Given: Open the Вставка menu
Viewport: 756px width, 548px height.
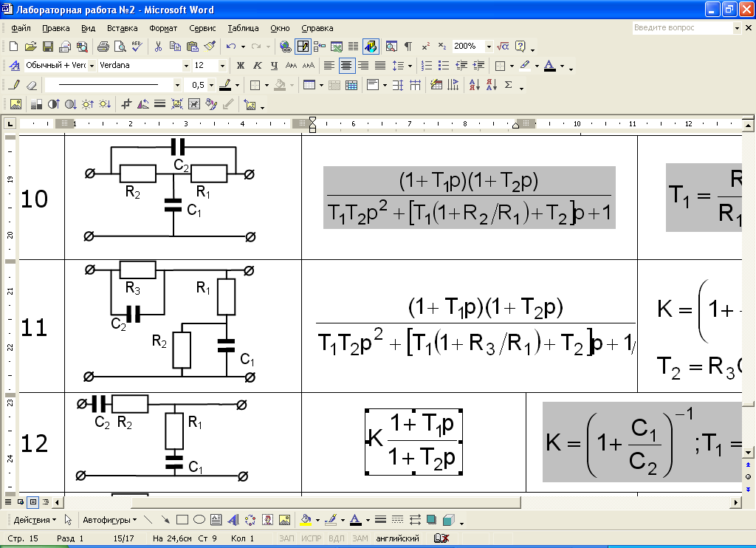Looking at the screenshot, I should [x=122, y=28].
